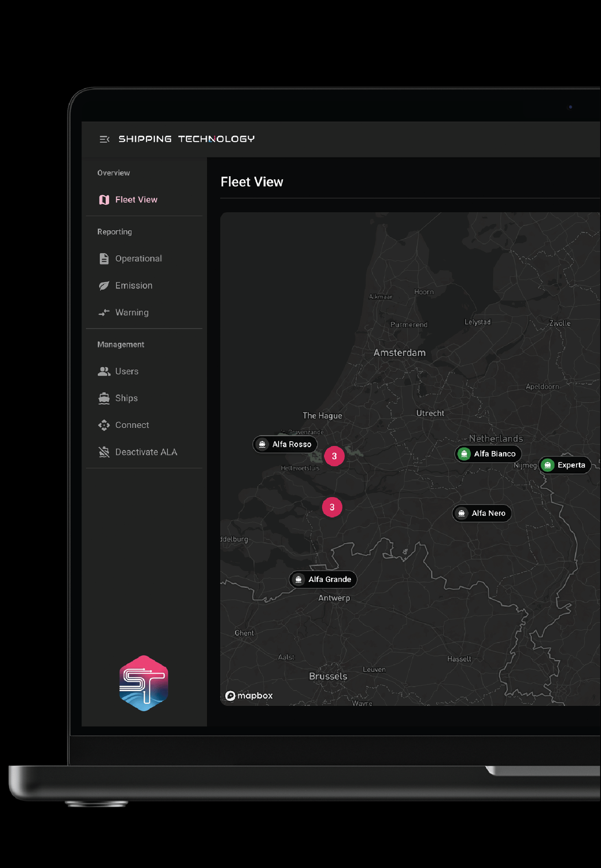Click the ST hexagon logo in sidebar
Viewport: 601px width, 868px height.
tap(144, 683)
